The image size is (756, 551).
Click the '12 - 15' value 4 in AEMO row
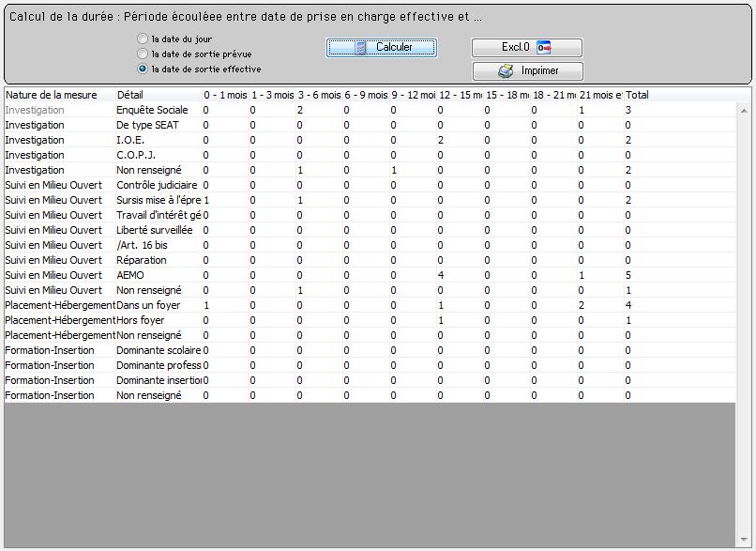click(x=441, y=275)
